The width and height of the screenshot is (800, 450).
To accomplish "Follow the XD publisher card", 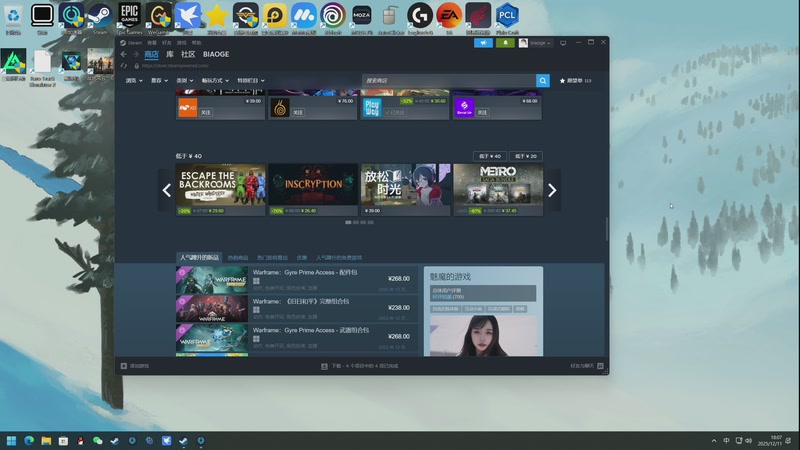I will click(x=206, y=112).
